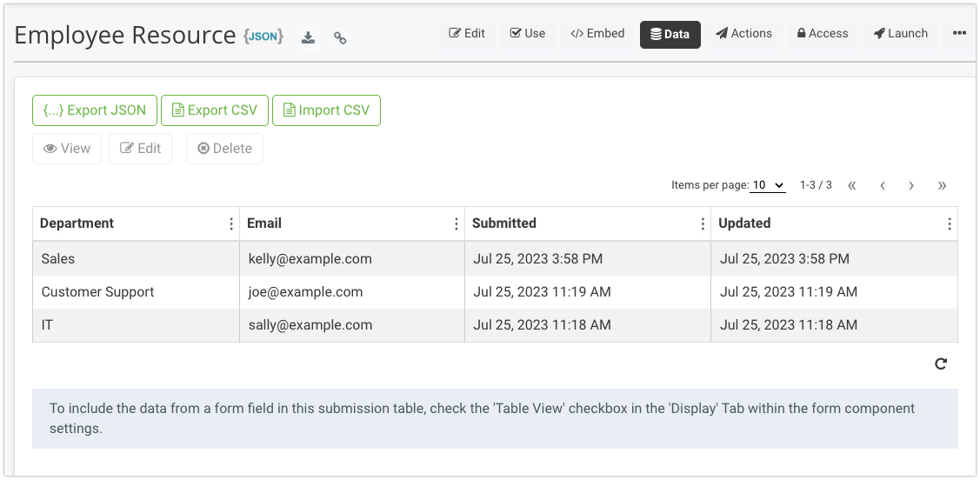Screen dimensions: 980x480
Task: Expand the Submitted column options menu
Action: [703, 223]
